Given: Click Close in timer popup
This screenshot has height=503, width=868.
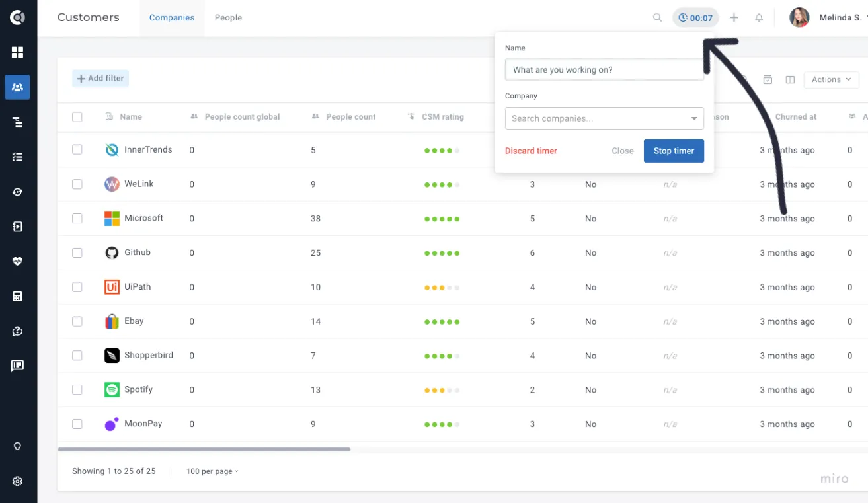Looking at the screenshot, I should click(623, 151).
